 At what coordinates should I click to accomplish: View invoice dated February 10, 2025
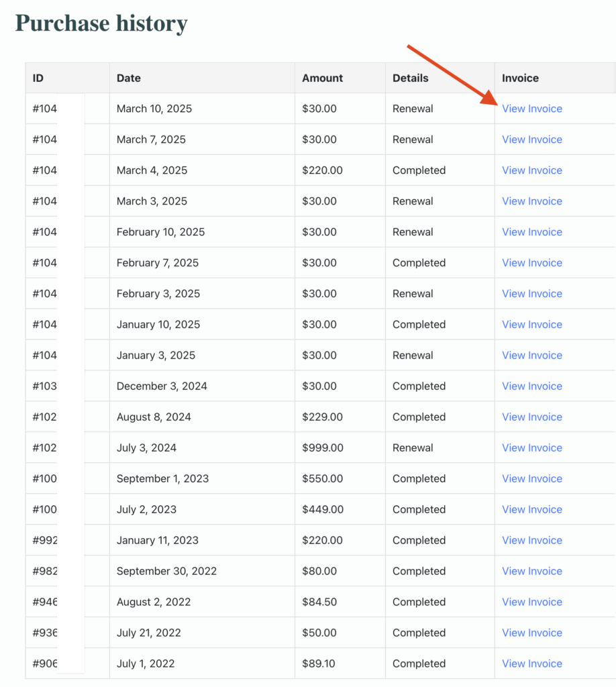[x=531, y=232]
